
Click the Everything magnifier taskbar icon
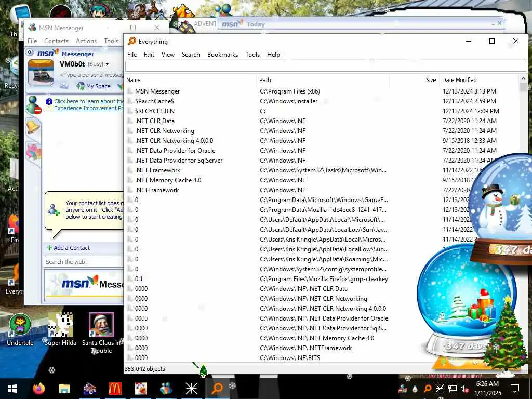(x=217, y=388)
